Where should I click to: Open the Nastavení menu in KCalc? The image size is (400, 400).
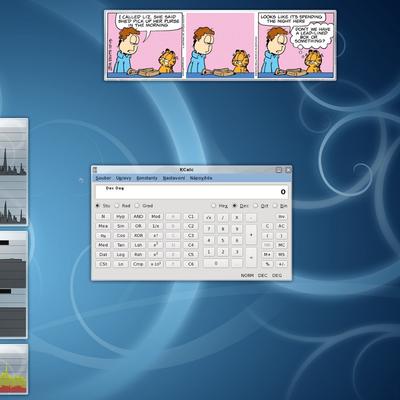click(174, 178)
